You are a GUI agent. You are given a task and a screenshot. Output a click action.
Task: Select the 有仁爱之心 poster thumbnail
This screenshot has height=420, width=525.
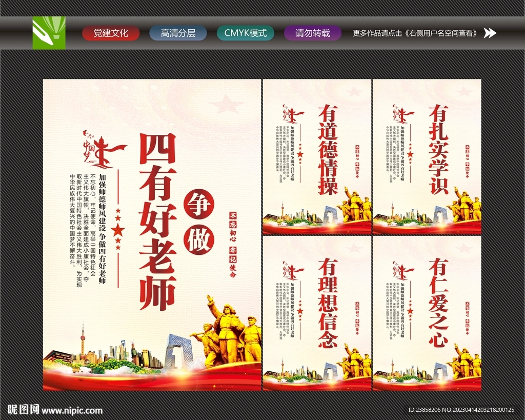[427, 313]
